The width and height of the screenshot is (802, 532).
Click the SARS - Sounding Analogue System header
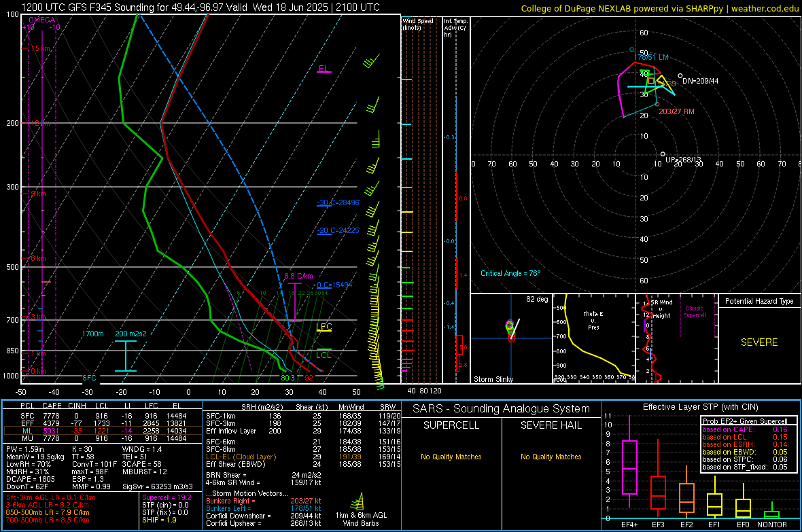pos(502,409)
